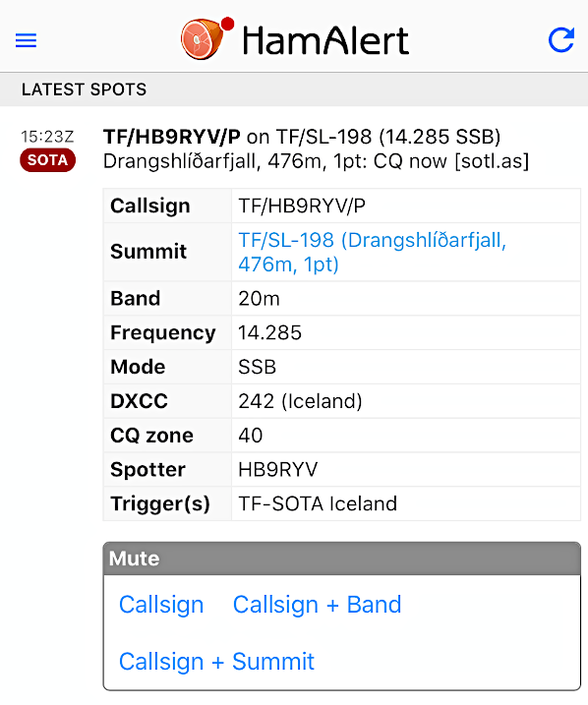This screenshot has height=705, width=588.
Task: Click the HamAlert title text
Action: click(325, 40)
